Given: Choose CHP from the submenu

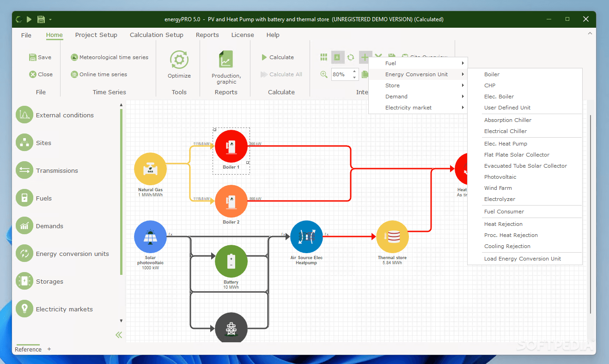Looking at the screenshot, I should click(525, 85).
